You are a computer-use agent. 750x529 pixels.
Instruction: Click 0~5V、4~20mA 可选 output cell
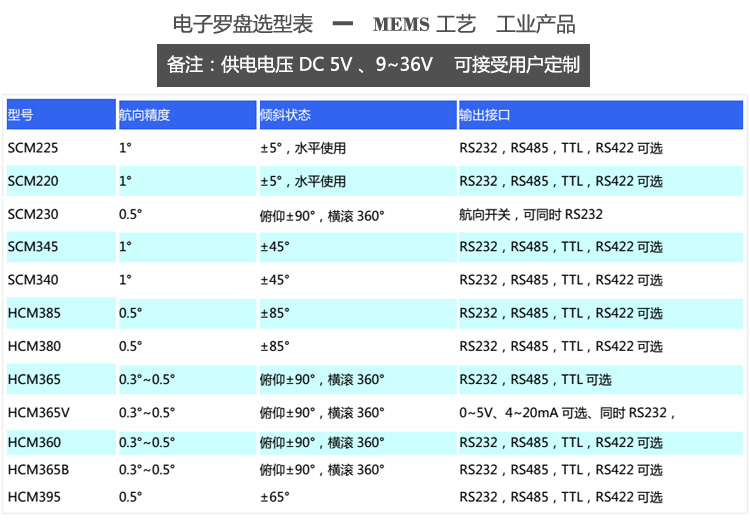tap(567, 413)
